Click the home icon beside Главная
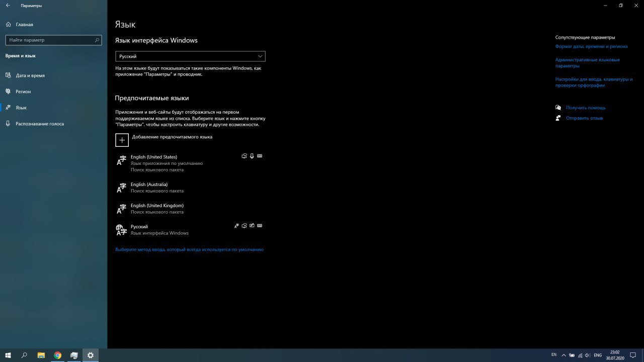This screenshot has width=644, height=362. [8, 24]
